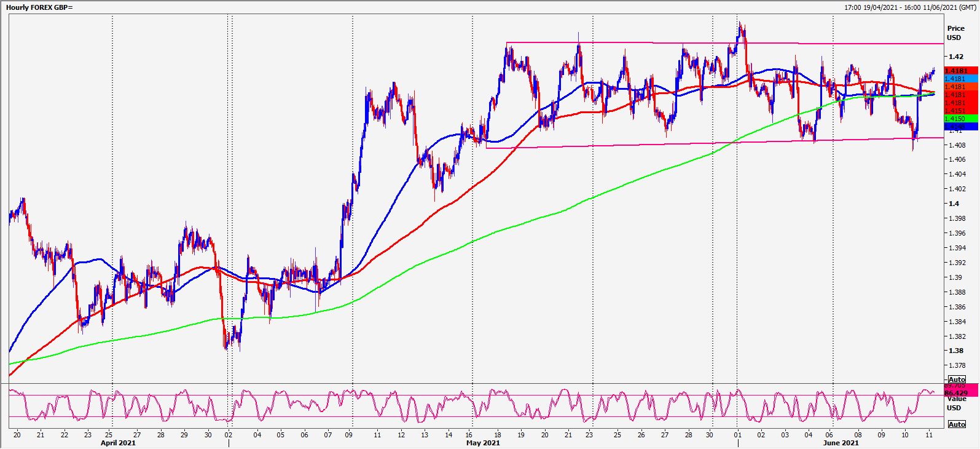Click the 1.408 price axis label
The image size is (980, 449).
point(957,145)
